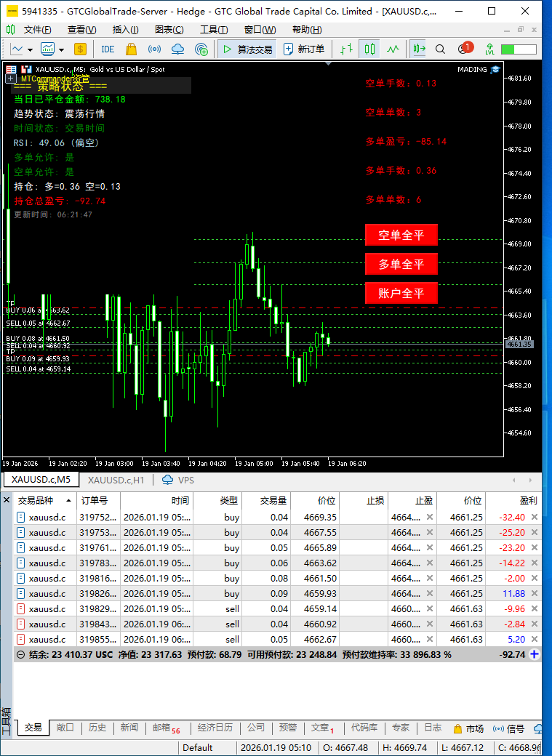Click the blue plus on the balance row
The image size is (552, 756).
(x=534, y=654)
